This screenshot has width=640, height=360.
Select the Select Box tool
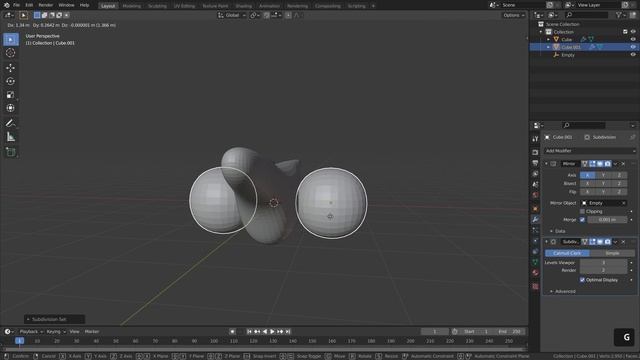point(11,40)
